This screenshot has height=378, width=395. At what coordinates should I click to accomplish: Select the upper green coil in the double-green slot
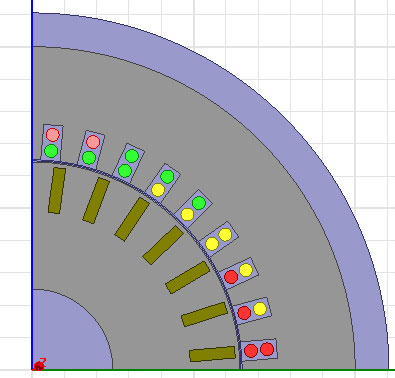pyautogui.click(x=132, y=156)
